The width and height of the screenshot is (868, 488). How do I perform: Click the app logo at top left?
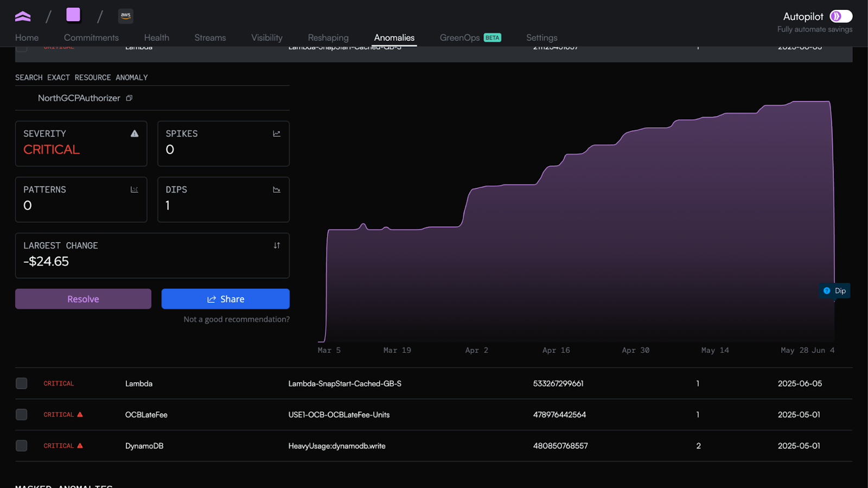pos(23,16)
